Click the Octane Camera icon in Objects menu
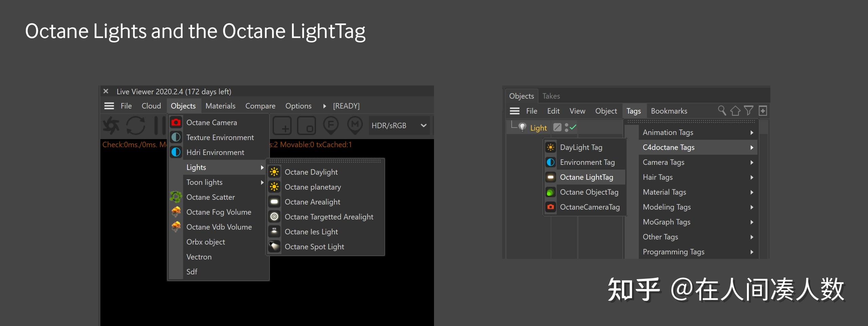The image size is (868, 326). (176, 122)
